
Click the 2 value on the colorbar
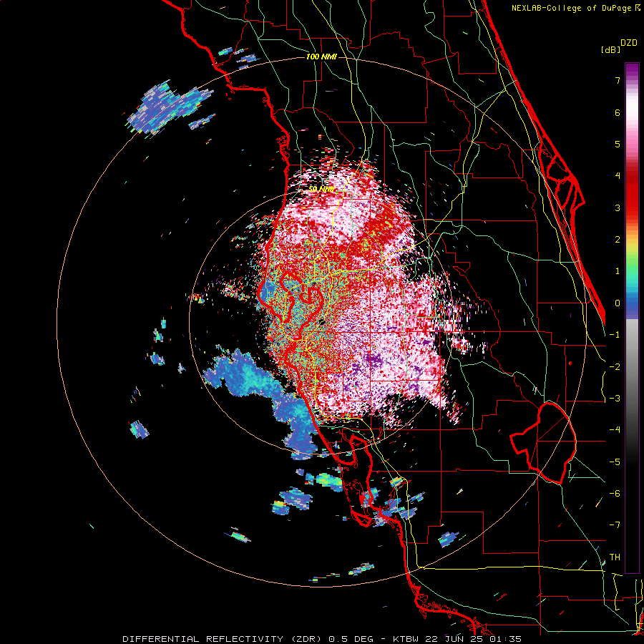[618, 240]
